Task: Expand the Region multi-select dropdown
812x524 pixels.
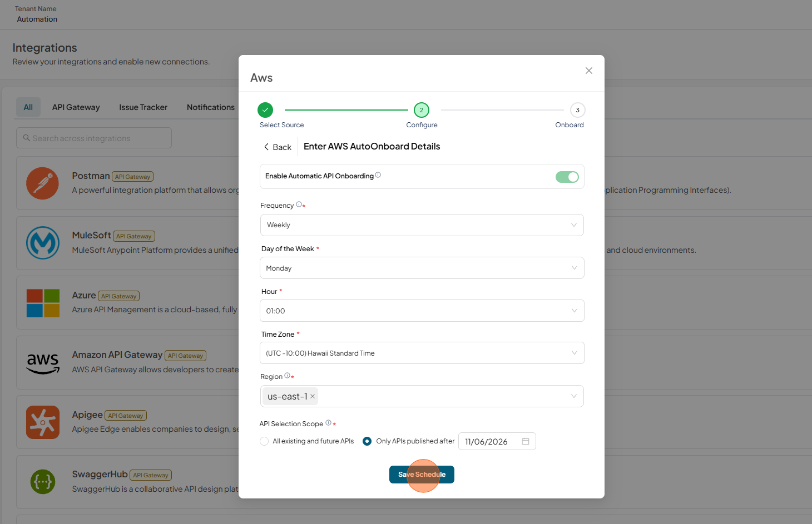Action: (x=422, y=396)
